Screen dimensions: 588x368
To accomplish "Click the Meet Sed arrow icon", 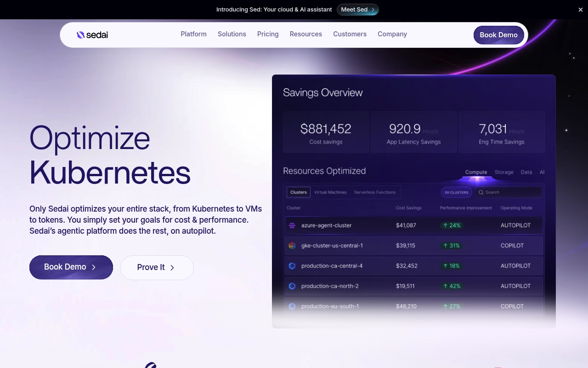I will (373, 10).
